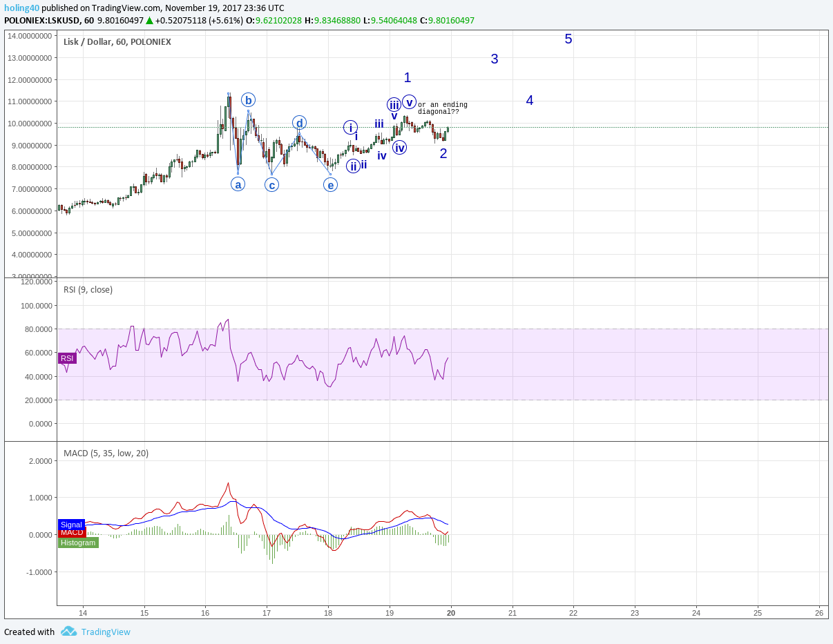
Task: Click projected wave 5 label
Action: (568, 39)
